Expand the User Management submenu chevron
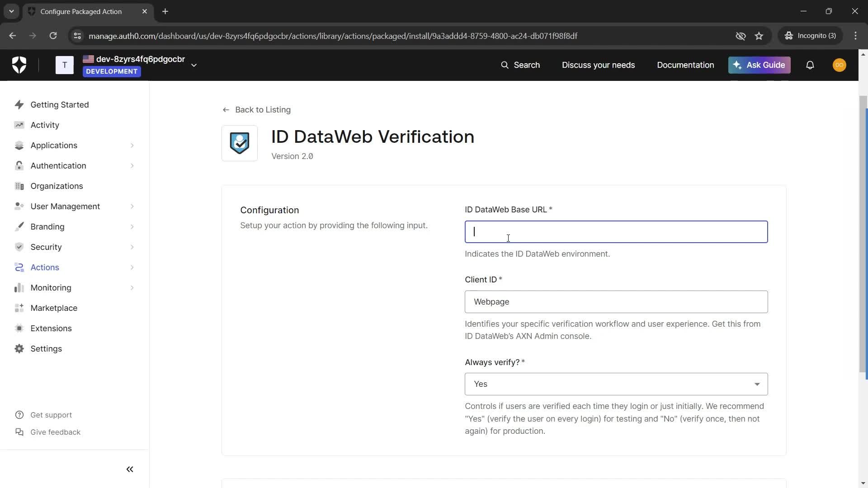The width and height of the screenshot is (868, 488). coord(132,206)
